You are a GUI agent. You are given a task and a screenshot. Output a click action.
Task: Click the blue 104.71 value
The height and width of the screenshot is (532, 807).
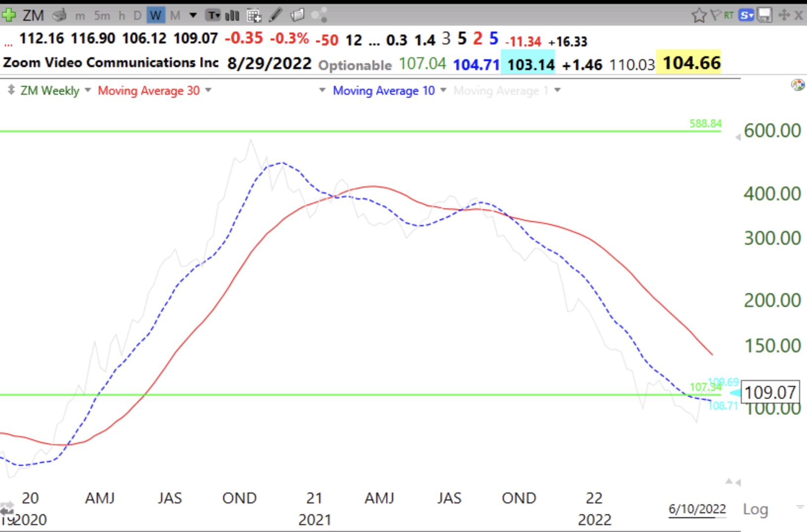(476, 65)
